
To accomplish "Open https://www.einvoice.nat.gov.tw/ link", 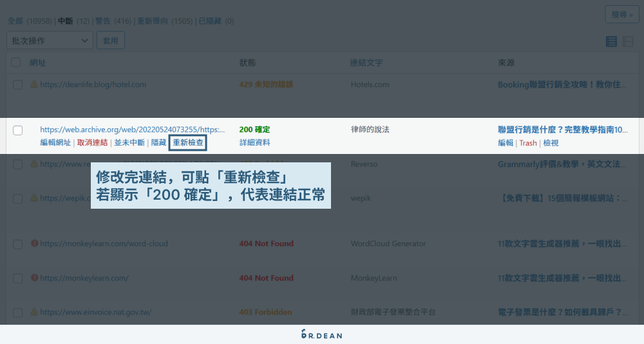I will (96, 312).
